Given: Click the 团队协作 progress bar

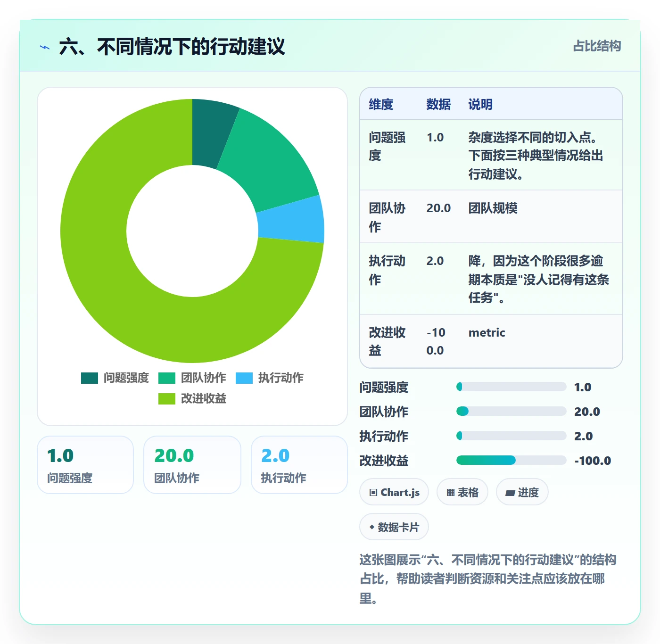Looking at the screenshot, I should click(511, 412).
